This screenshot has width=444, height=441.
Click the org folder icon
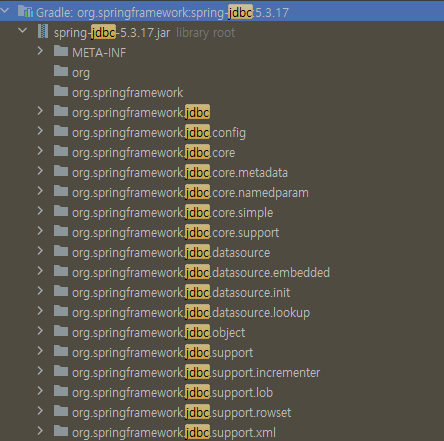61,71
